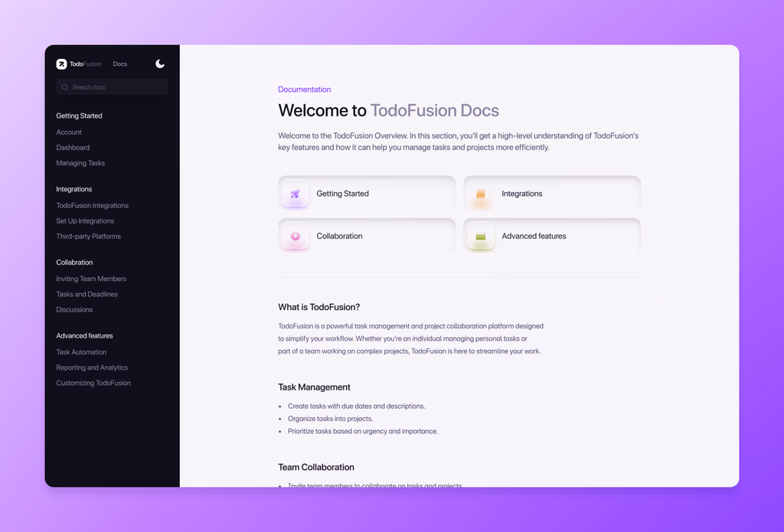Go to Task Automation page
This screenshot has height=532, width=784.
tap(81, 352)
